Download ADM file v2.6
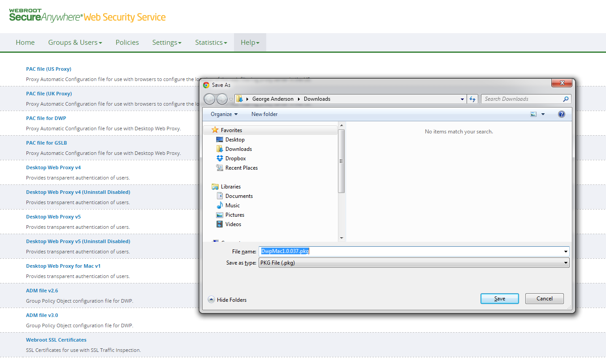 pyautogui.click(x=42, y=291)
